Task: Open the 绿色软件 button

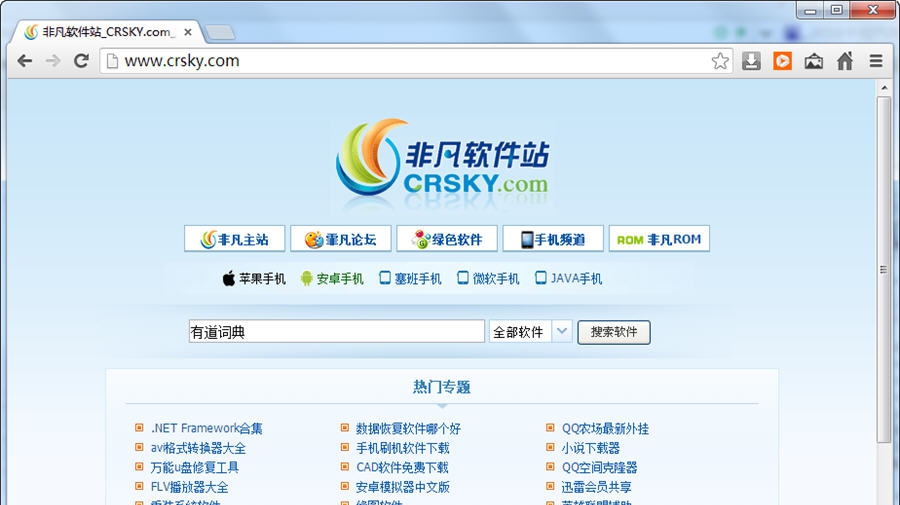Action: point(447,239)
